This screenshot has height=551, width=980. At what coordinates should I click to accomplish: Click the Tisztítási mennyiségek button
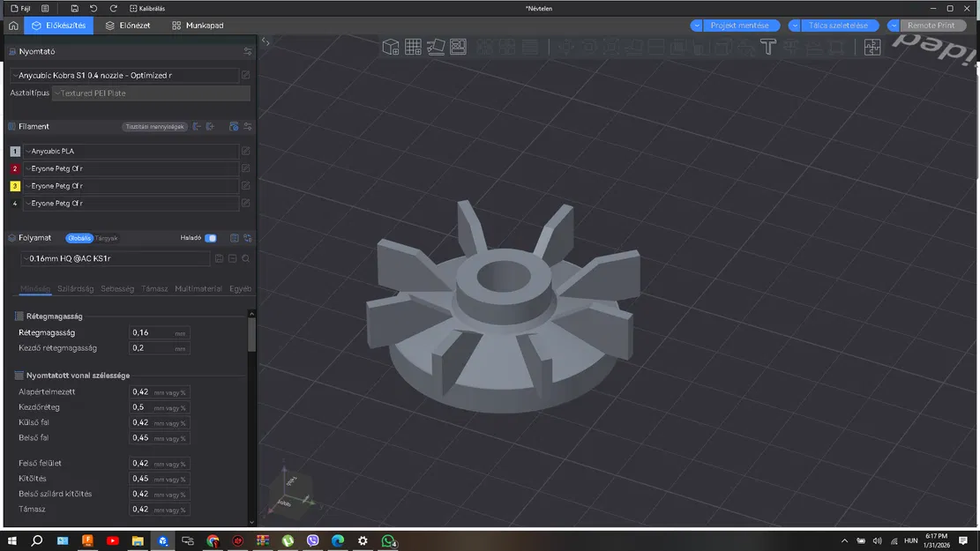155,127
